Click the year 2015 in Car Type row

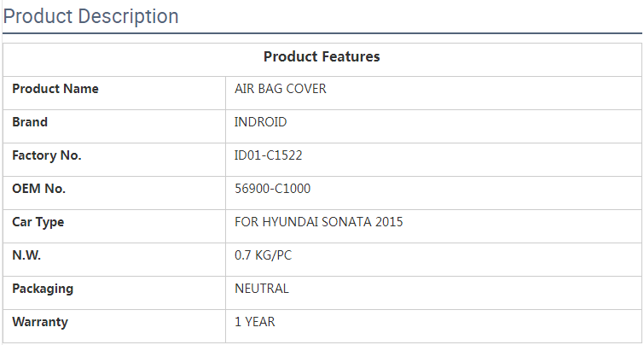389,222
